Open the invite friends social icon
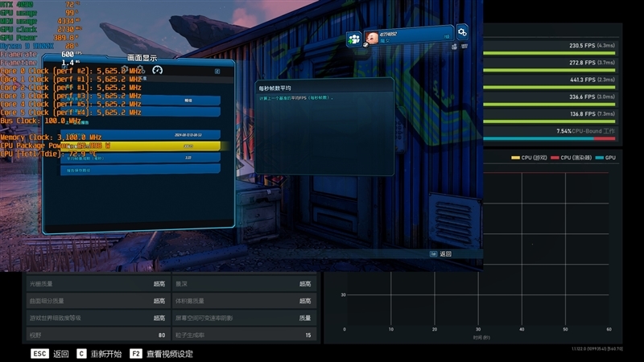This screenshot has width=644, height=362. click(x=353, y=39)
